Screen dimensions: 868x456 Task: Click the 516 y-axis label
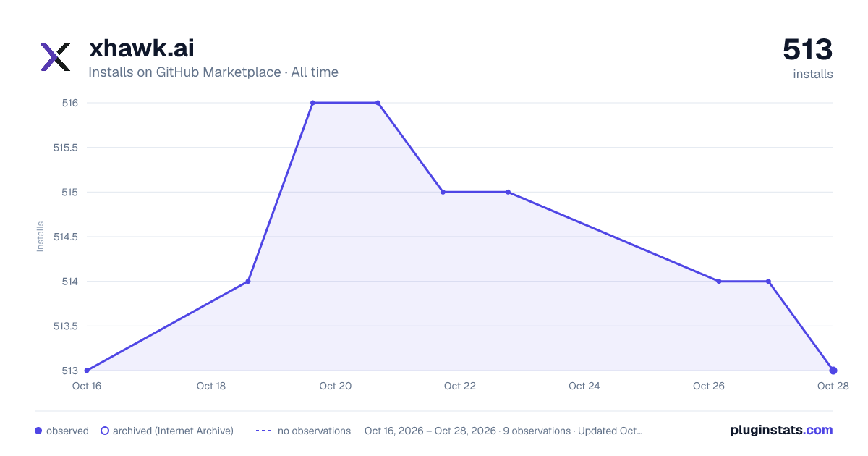(x=70, y=103)
